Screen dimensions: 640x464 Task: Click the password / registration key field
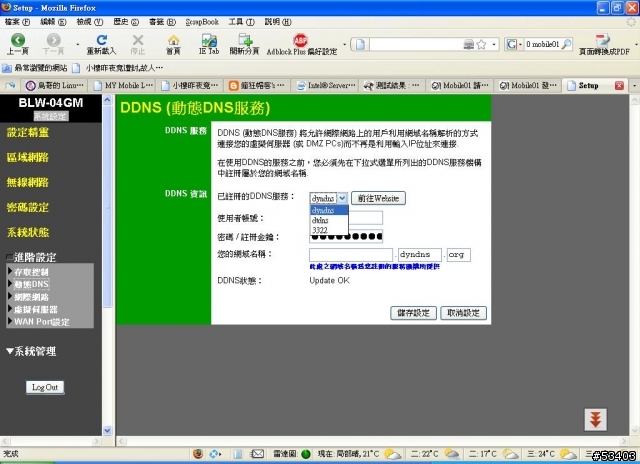346,236
